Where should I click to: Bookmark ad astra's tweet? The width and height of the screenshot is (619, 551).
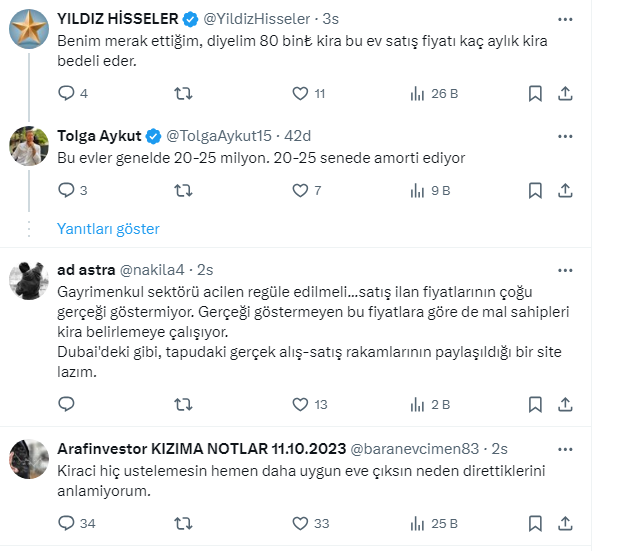(x=535, y=404)
